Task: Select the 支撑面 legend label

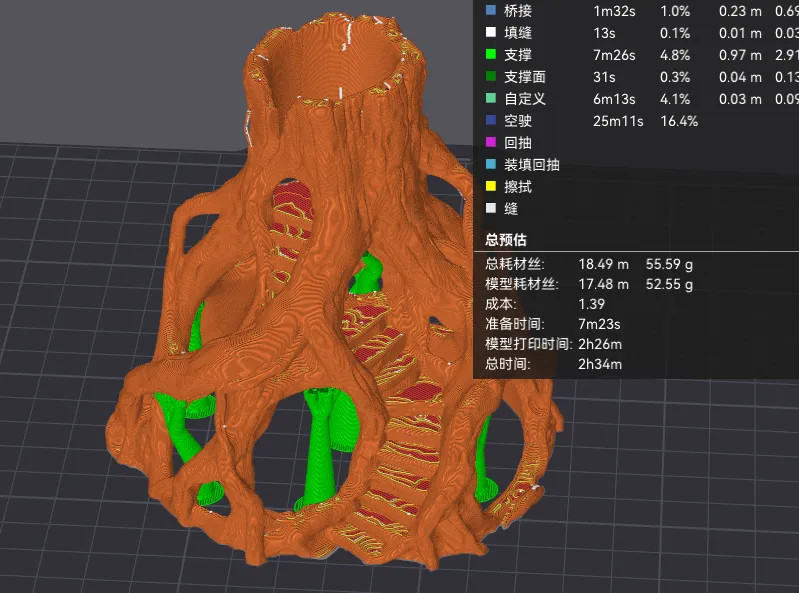Action: [x=525, y=76]
